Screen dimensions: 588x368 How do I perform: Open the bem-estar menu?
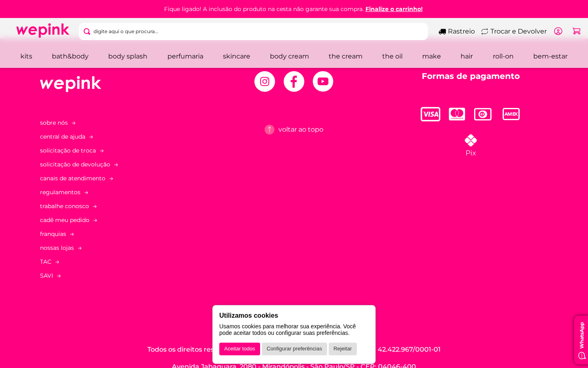550,56
